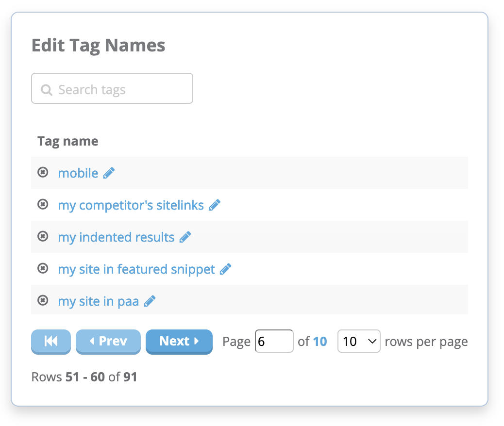
Task: Open the my indented results tag link
Action: coord(116,237)
